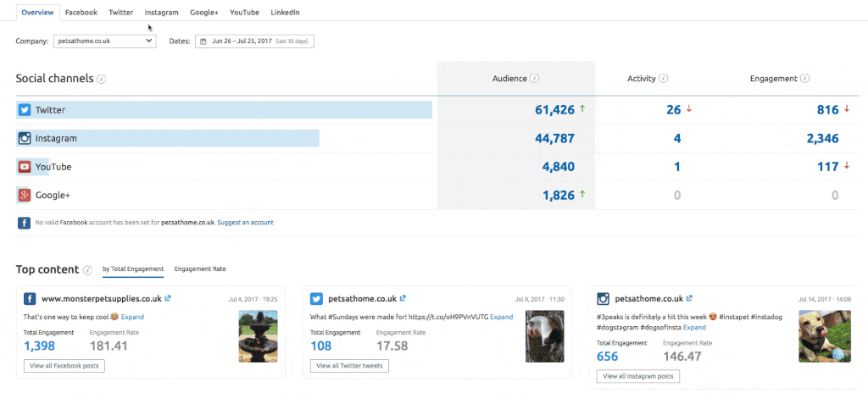Click info icon next to Engagement header
This screenshot has width=868, height=393.
tap(804, 79)
